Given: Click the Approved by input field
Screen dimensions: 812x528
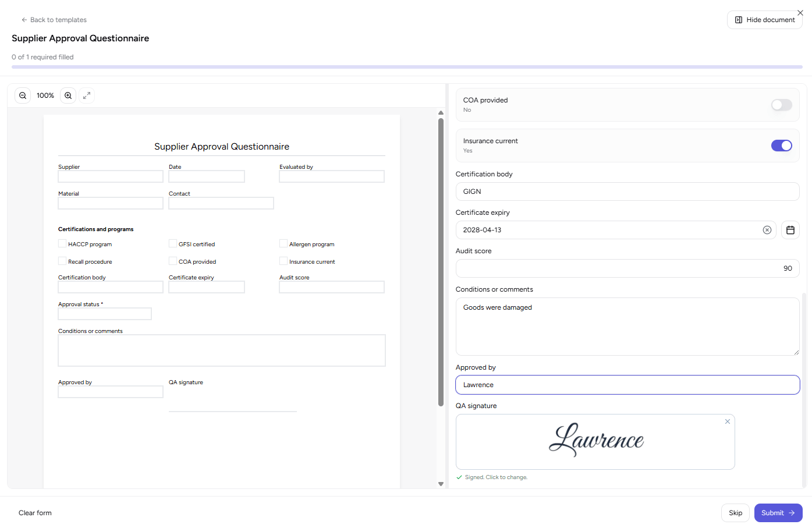Looking at the screenshot, I should tap(627, 385).
